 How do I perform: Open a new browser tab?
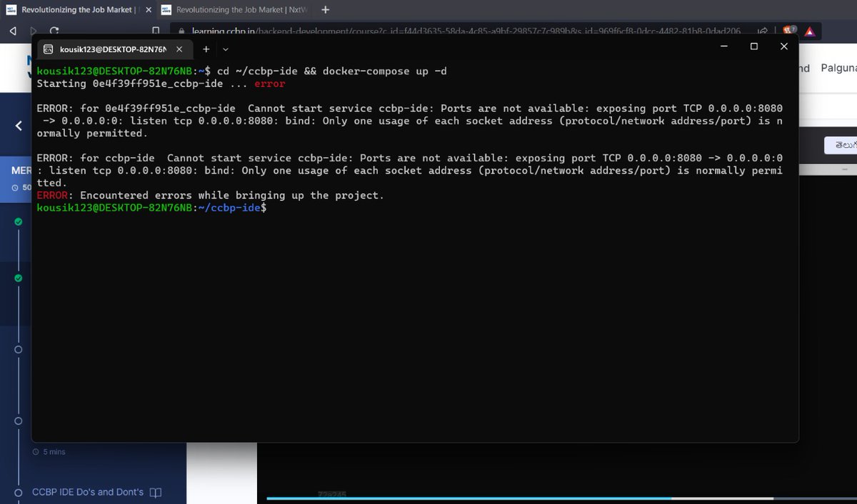pos(326,10)
